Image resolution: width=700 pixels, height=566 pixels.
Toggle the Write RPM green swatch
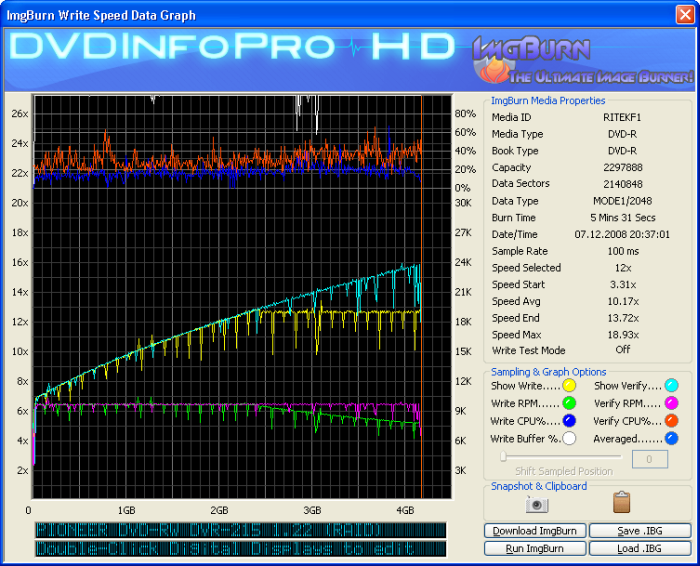pos(569,403)
